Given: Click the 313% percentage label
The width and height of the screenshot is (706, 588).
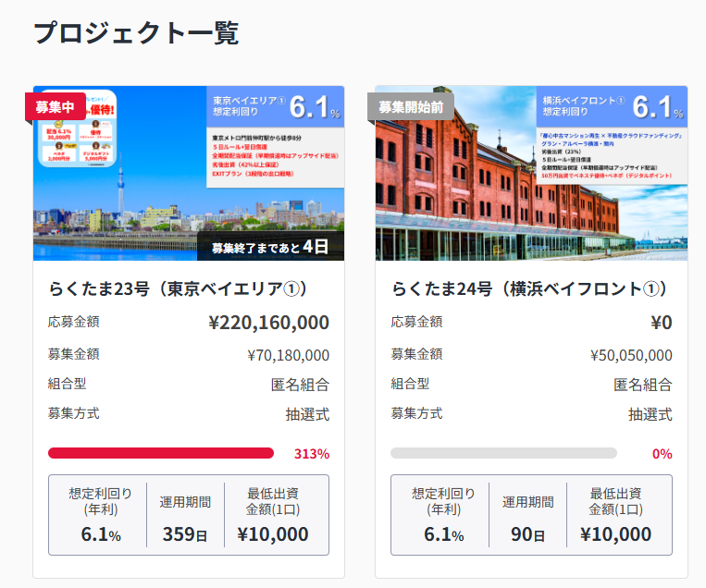Looking at the screenshot, I should point(312,454).
